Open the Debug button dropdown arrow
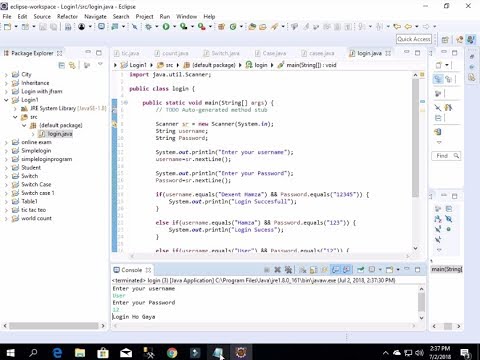The width and height of the screenshot is (480, 360). coord(156,27)
